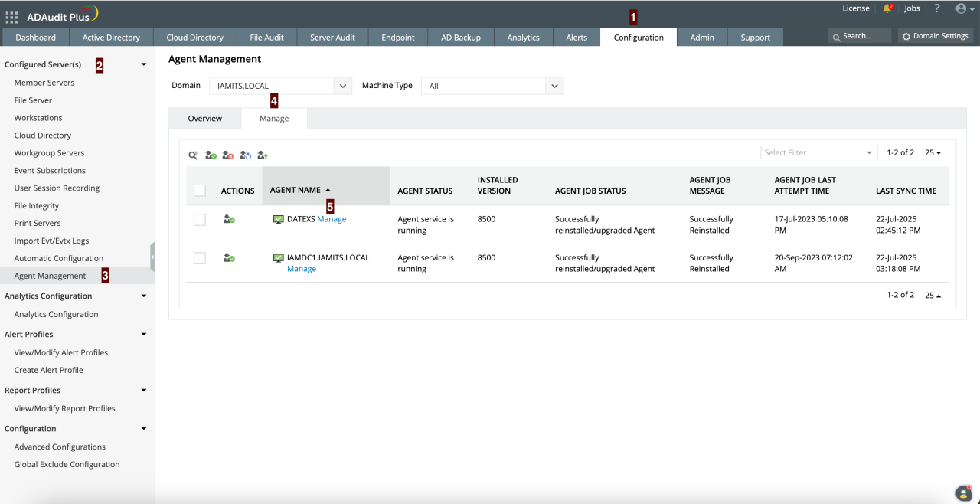Viewport: 980px width, 504px height.
Task: Click inside the Search field
Action: (x=859, y=34)
